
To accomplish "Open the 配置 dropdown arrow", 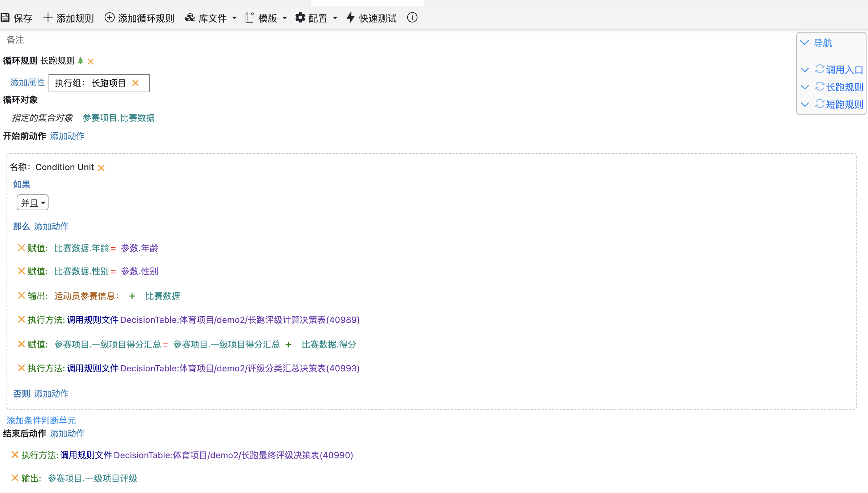I will pyautogui.click(x=335, y=18).
